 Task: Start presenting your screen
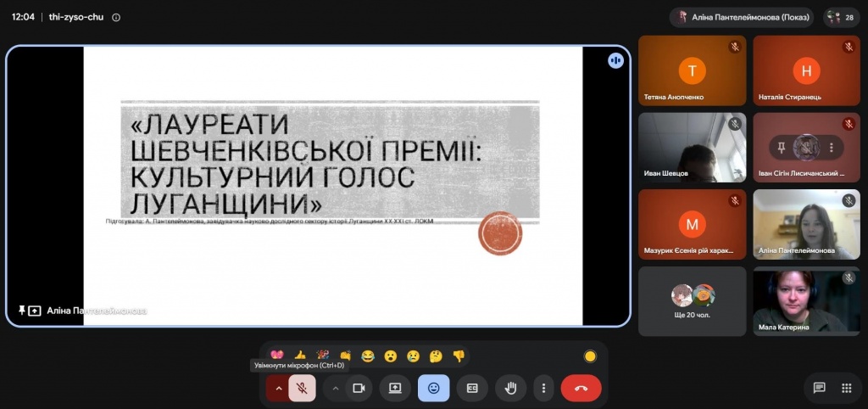coord(395,388)
